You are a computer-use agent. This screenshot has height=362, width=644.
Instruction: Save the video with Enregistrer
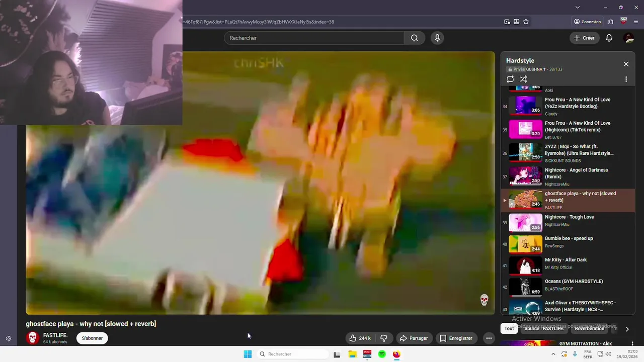pyautogui.click(x=456, y=338)
